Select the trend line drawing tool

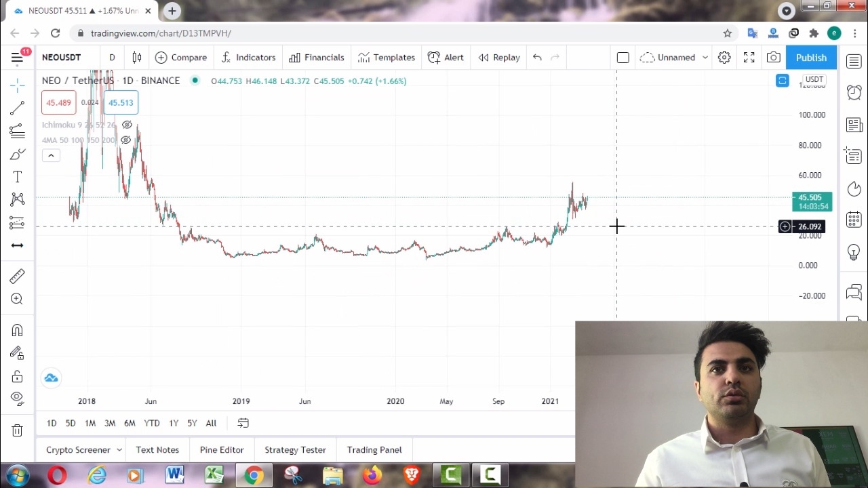[18, 108]
